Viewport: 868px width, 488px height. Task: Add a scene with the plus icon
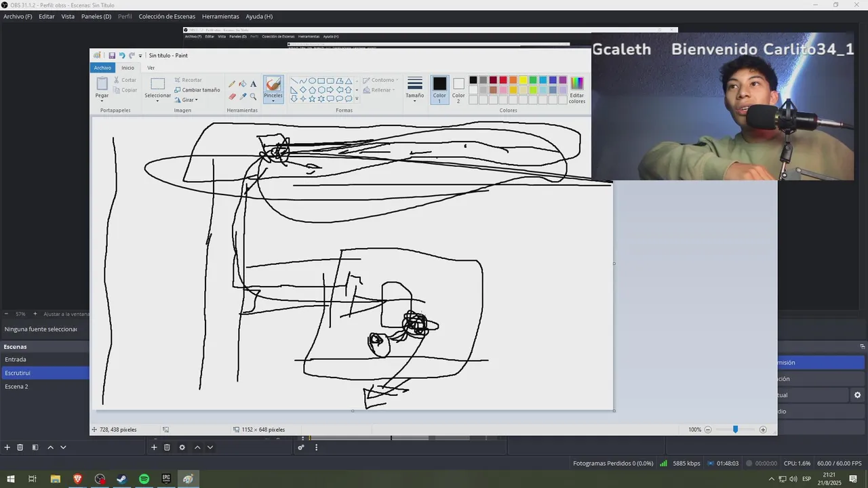7,447
